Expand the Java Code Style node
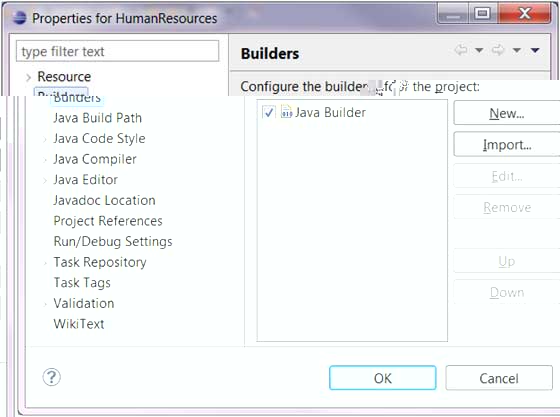This screenshot has width=560, height=417. pos(45,139)
